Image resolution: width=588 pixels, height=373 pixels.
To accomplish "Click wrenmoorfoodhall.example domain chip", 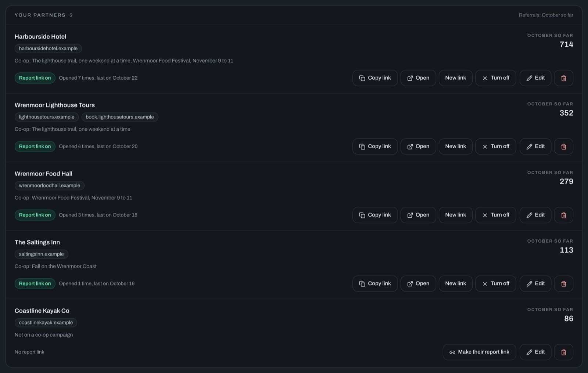I will (x=50, y=185).
